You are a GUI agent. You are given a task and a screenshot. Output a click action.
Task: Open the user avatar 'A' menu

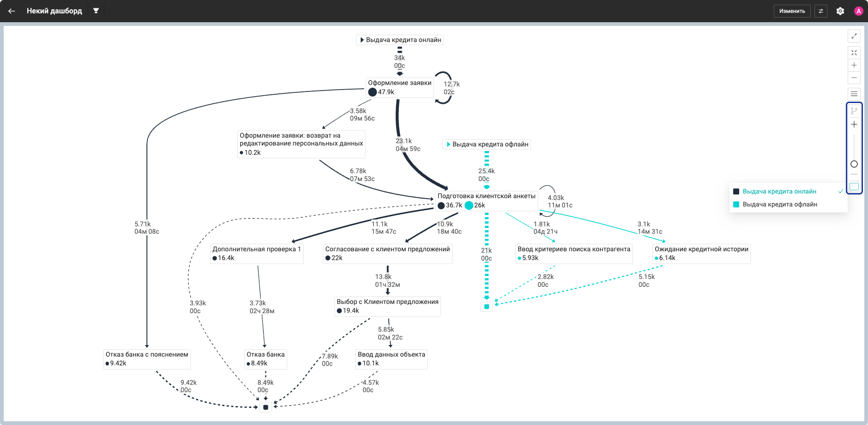858,11
